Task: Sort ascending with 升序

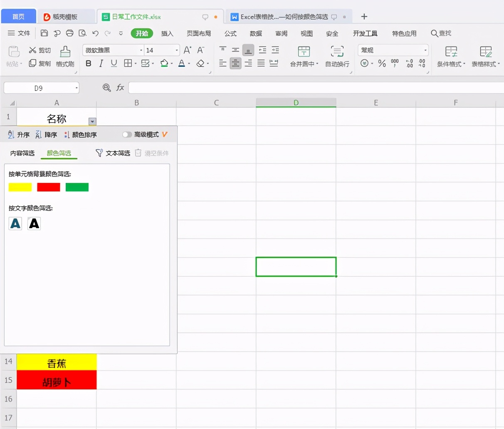Action: tap(19, 135)
